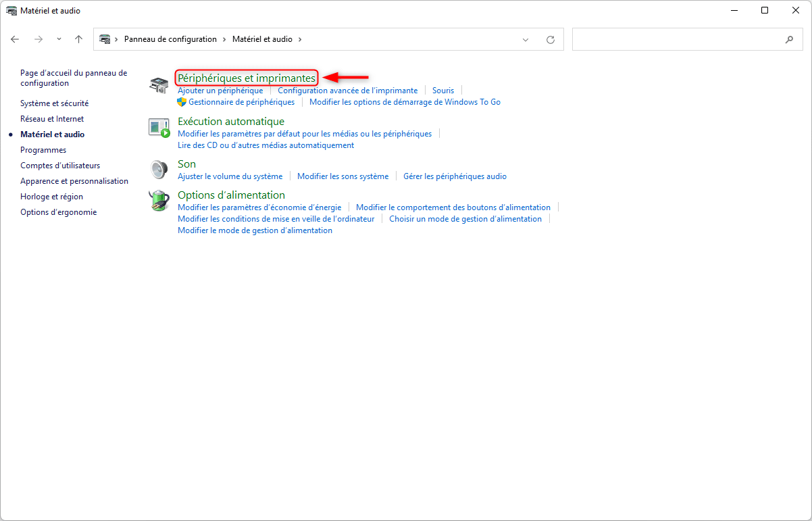Click Ajuster le volume du système
Image resolution: width=812 pixels, height=521 pixels.
[x=230, y=176]
